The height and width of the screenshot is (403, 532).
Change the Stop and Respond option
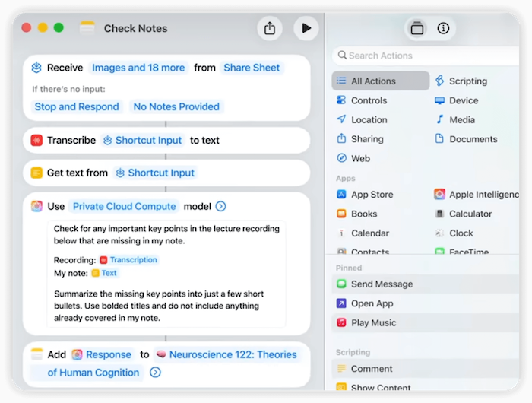click(77, 106)
